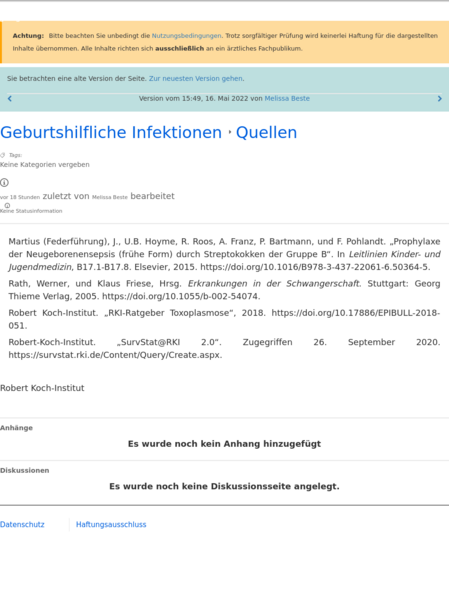This screenshot has width=449, height=599.
Task: Open the Nutzungsbedingungen link
Action: tap(186, 36)
